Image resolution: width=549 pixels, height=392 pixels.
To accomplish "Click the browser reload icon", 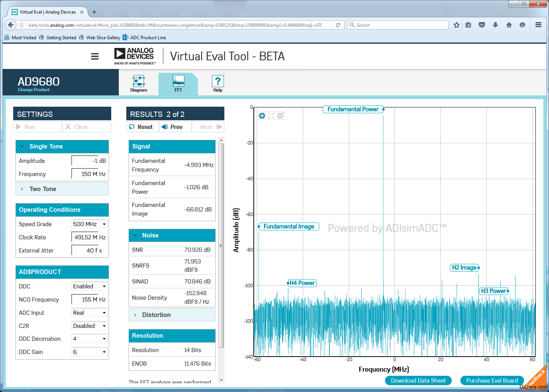I will pyautogui.click(x=338, y=25).
